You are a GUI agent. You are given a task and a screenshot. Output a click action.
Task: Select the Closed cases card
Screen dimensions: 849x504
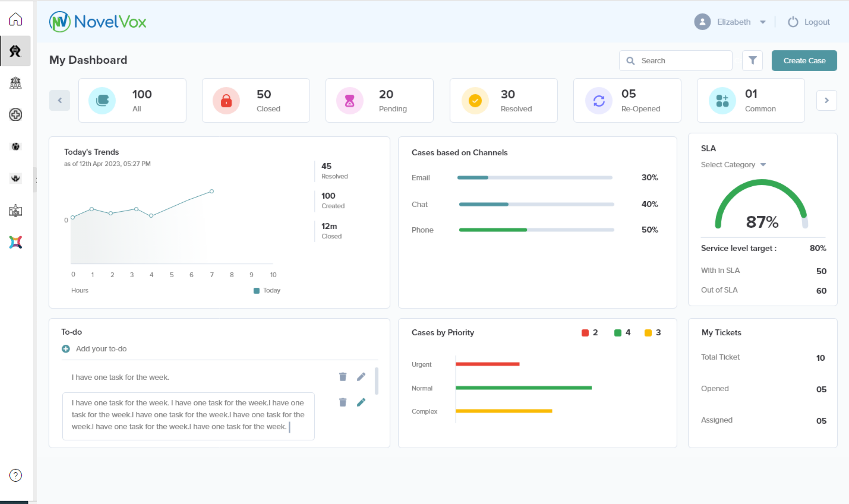[256, 101]
